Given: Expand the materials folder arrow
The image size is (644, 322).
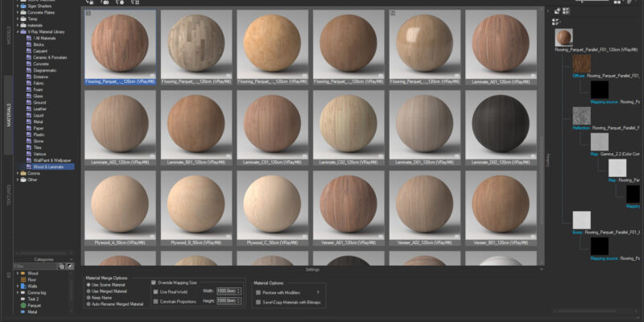Looking at the screenshot, I should pyautogui.click(x=18, y=26).
